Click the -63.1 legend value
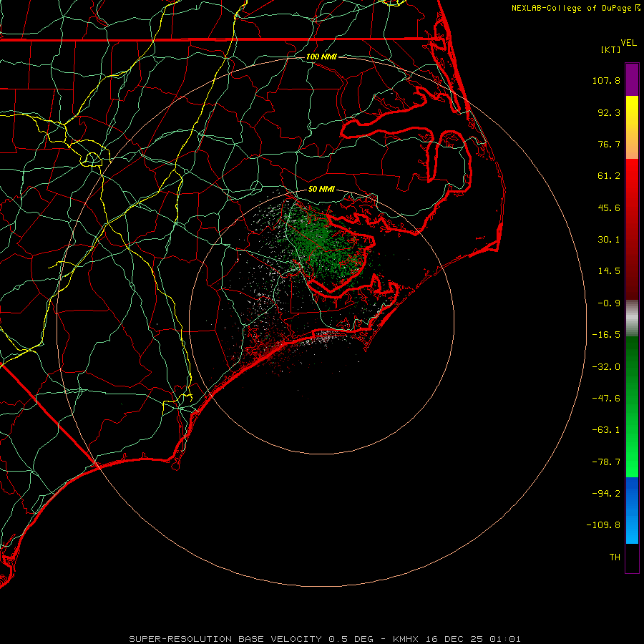Viewport: 644px width, 644px height. coord(606,430)
